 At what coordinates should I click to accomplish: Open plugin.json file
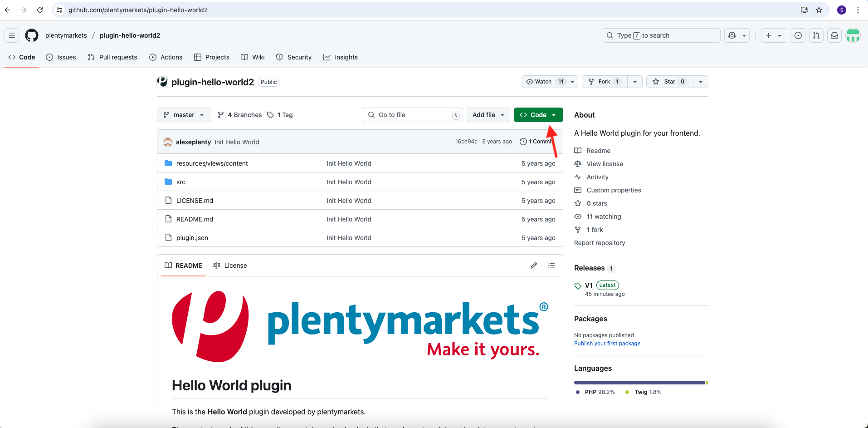point(192,238)
